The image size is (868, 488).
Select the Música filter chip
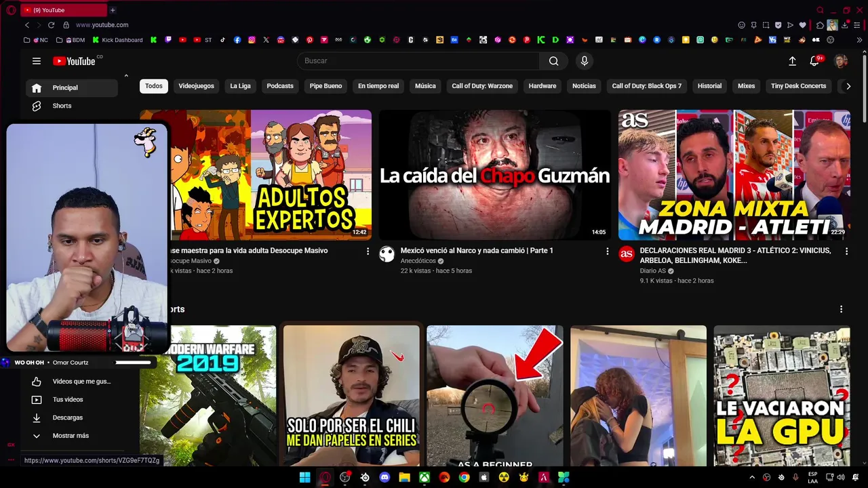tap(425, 86)
